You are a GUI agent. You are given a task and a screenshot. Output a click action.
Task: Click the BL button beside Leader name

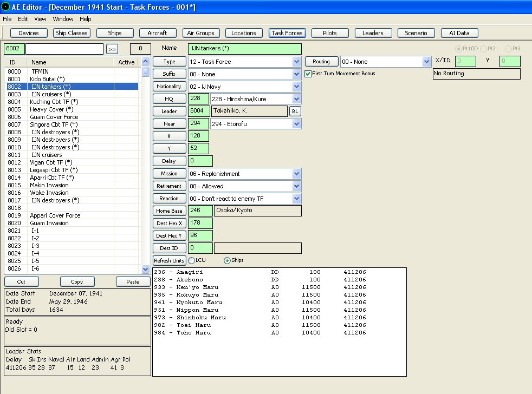coord(295,111)
